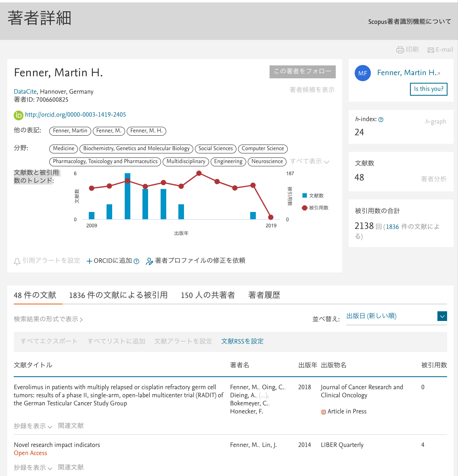Expand すべて表示 to show all subject areas
The width and height of the screenshot is (458, 476).
click(x=310, y=161)
